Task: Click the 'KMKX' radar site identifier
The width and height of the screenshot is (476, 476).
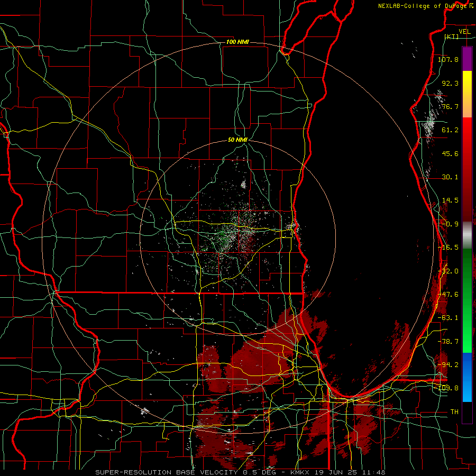Action: [300, 472]
